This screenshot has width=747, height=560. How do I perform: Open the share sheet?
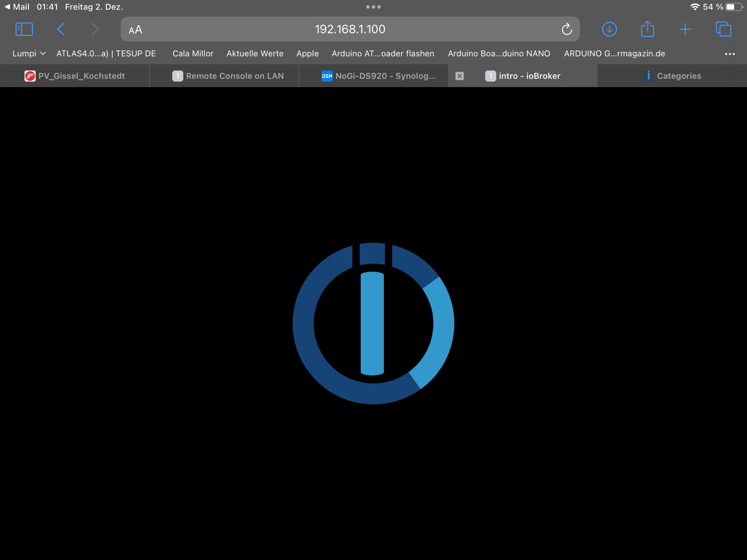pyautogui.click(x=647, y=29)
